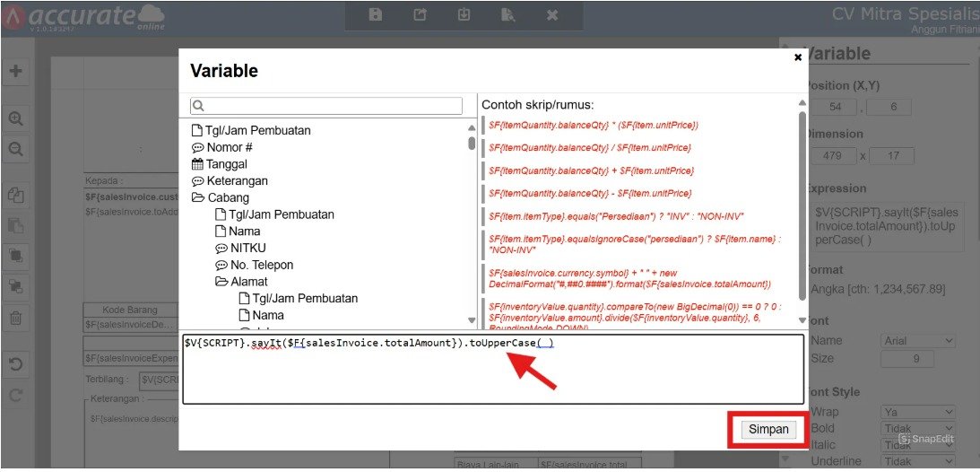Click up arrow of example scripts scrollbar
980x472 pixels.
[x=802, y=103]
